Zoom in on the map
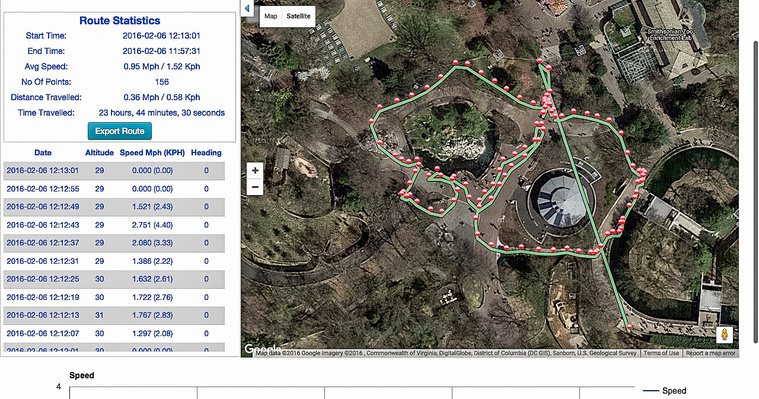The image size is (759, 399). point(255,170)
